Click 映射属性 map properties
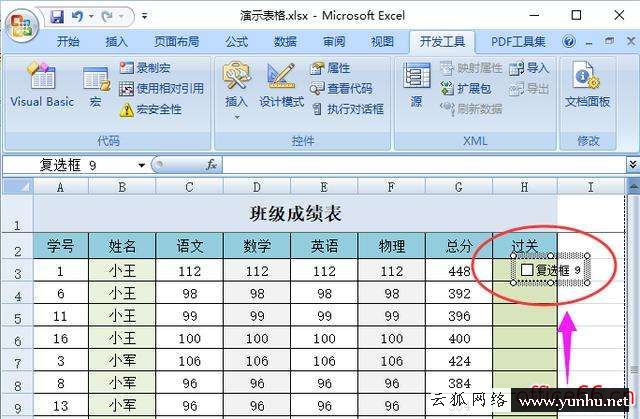 471,68
